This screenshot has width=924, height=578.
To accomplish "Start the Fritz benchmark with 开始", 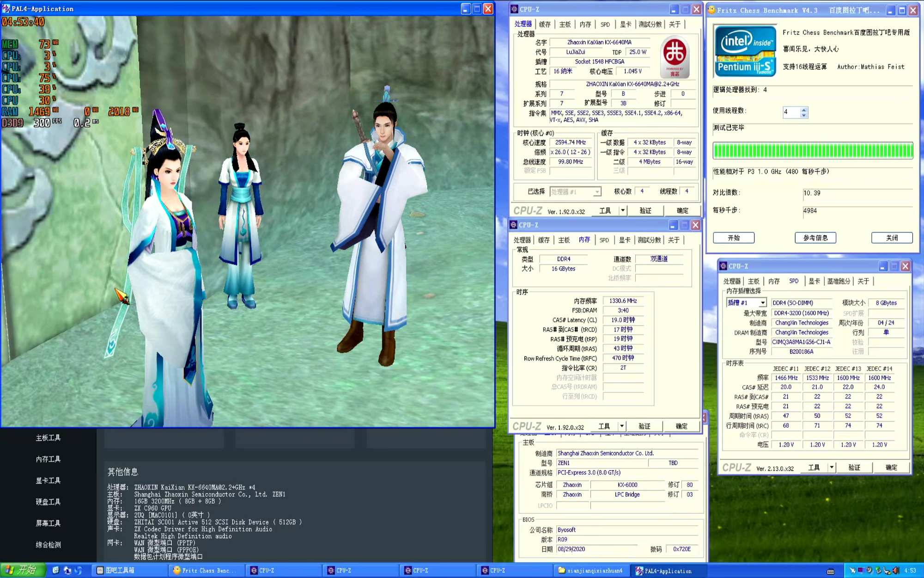I will [x=734, y=238].
